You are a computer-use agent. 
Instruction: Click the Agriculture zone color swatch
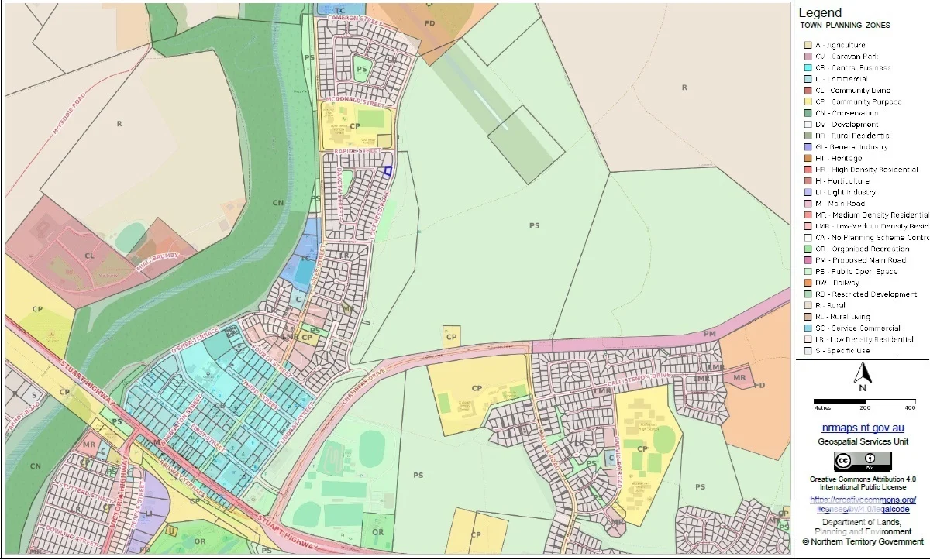tap(808, 46)
